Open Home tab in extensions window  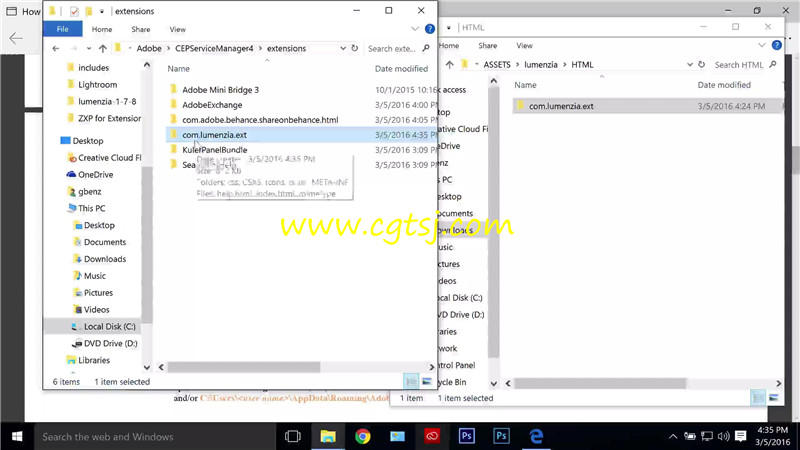coord(102,30)
